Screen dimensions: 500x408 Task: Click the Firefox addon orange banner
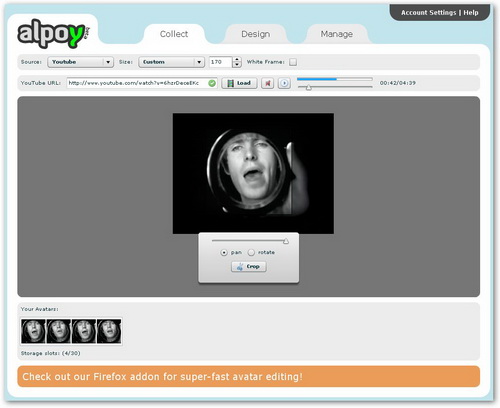[249, 377]
